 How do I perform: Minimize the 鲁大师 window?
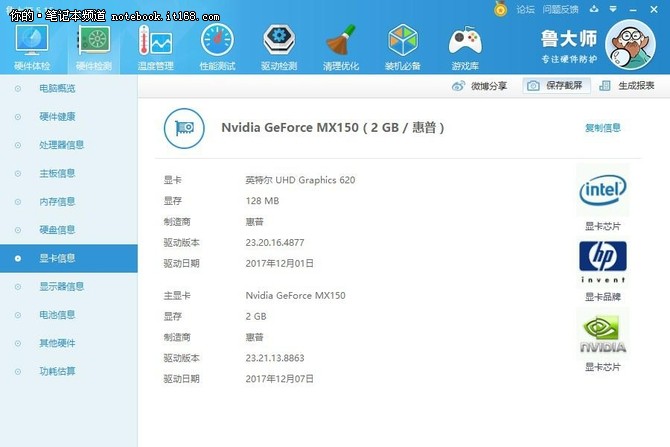click(x=633, y=9)
